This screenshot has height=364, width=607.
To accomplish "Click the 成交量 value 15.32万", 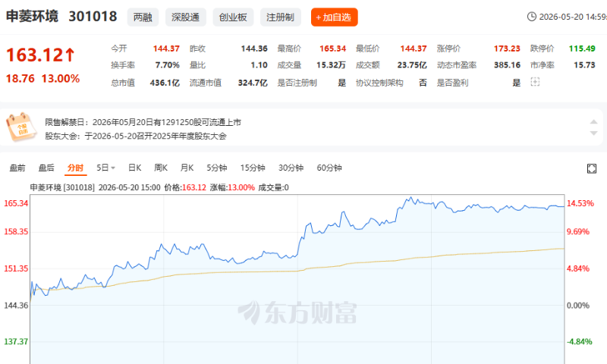I will pos(331,65).
